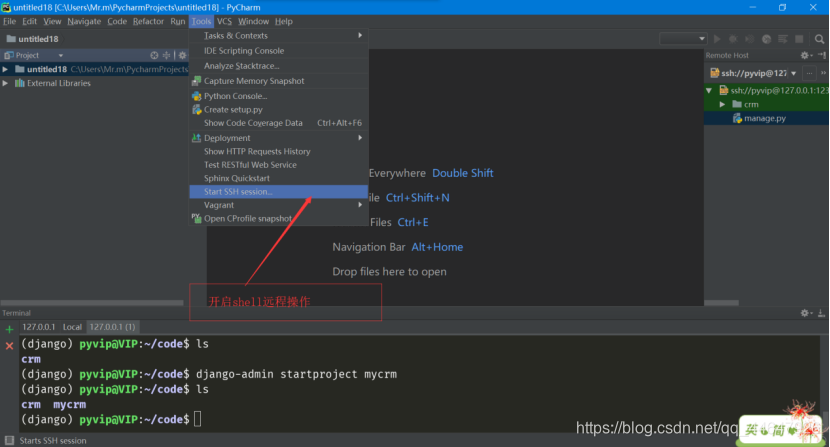Click the untitled18 folder in the navigation bar
Screen dimensions: 830x447
point(33,39)
